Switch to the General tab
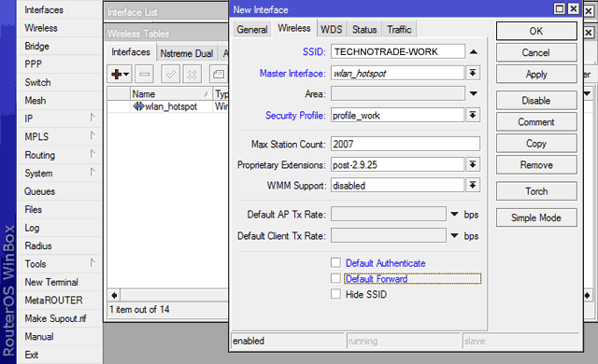 click(251, 29)
